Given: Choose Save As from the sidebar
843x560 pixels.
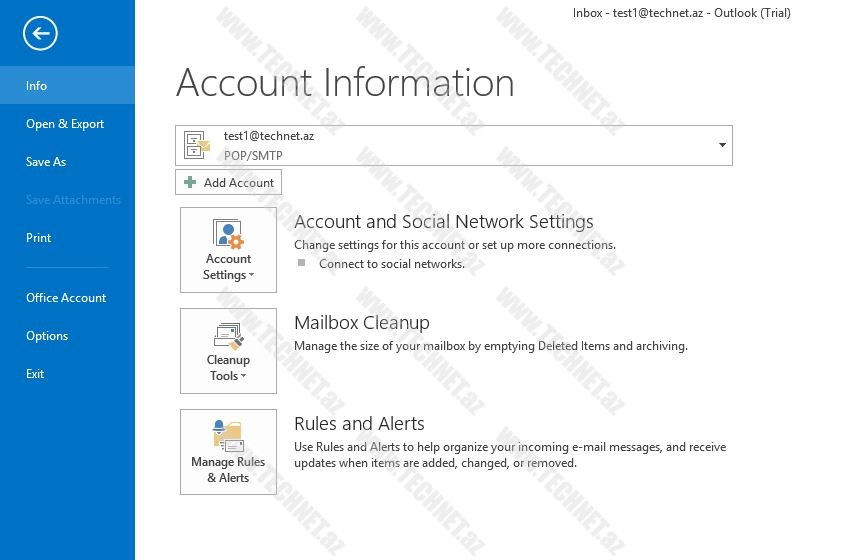Looking at the screenshot, I should [46, 162].
